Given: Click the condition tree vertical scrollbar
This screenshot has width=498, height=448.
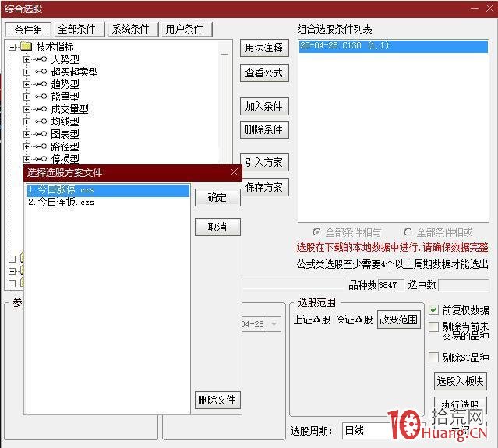Looking at the screenshot, I should point(224,108).
